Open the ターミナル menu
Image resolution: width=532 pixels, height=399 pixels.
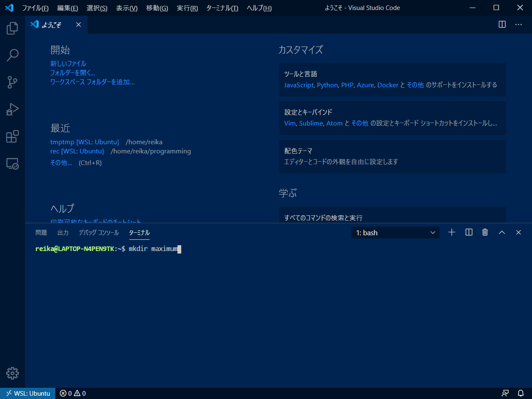[222, 8]
